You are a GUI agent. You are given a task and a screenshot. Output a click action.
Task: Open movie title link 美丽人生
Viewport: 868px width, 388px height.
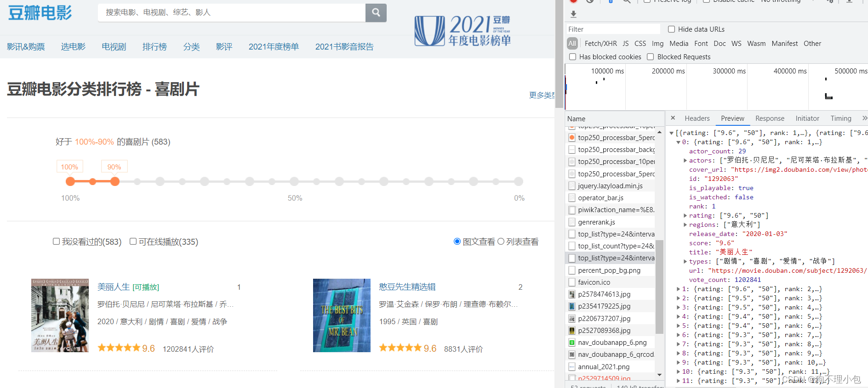tap(114, 287)
